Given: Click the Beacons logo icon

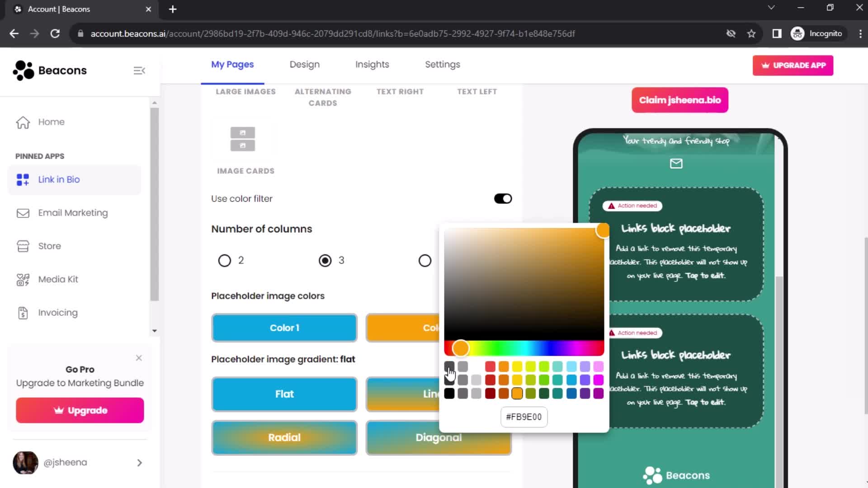Looking at the screenshot, I should click(x=22, y=70).
